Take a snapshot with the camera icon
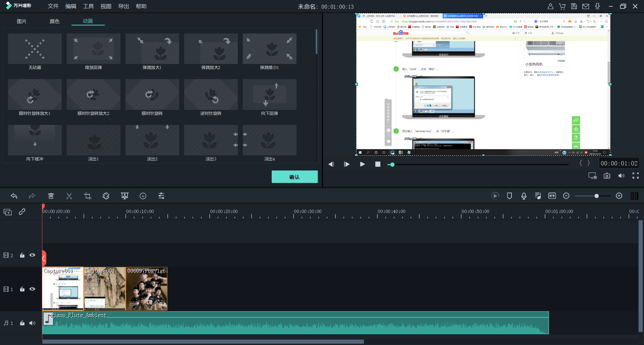644x345 pixels. [607, 176]
